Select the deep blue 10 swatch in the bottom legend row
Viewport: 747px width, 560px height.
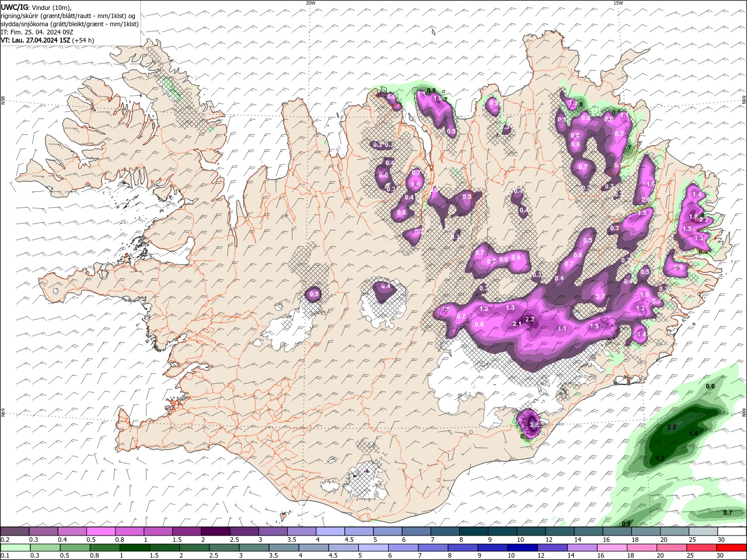point(522,548)
